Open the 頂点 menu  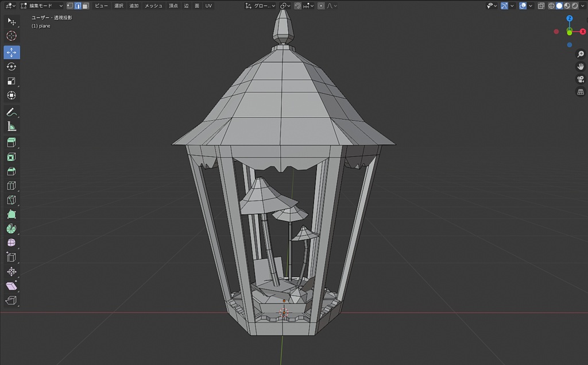point(173,6)
